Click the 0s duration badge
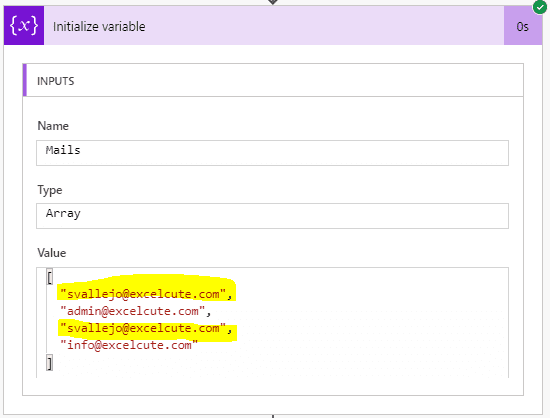550x418 pixels. (522, 26)
